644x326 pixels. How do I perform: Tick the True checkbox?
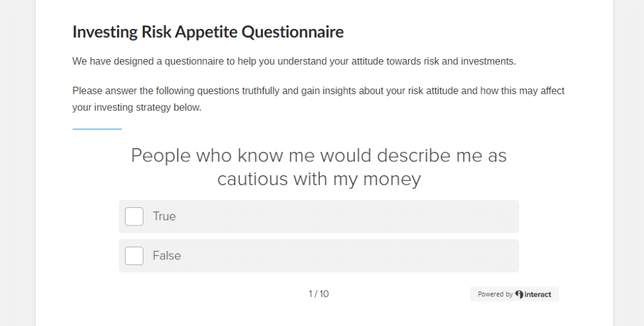pos(135,217)
